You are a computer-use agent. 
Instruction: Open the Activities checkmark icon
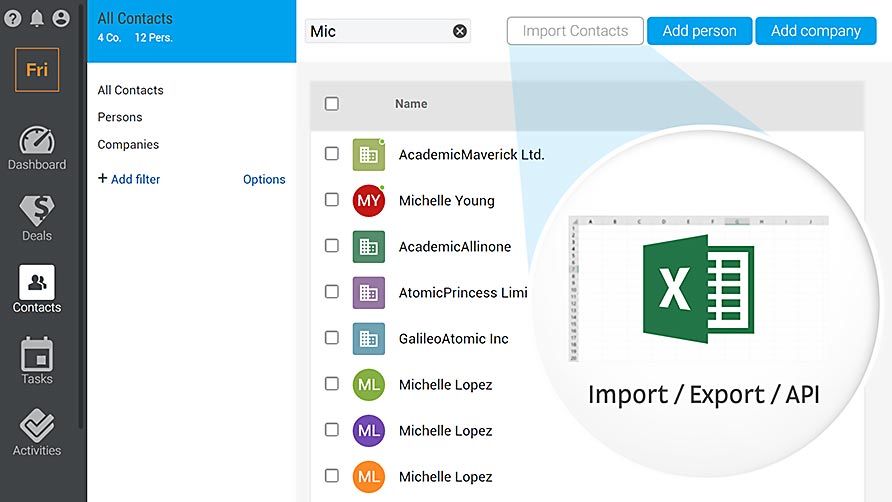coord(37,425)
